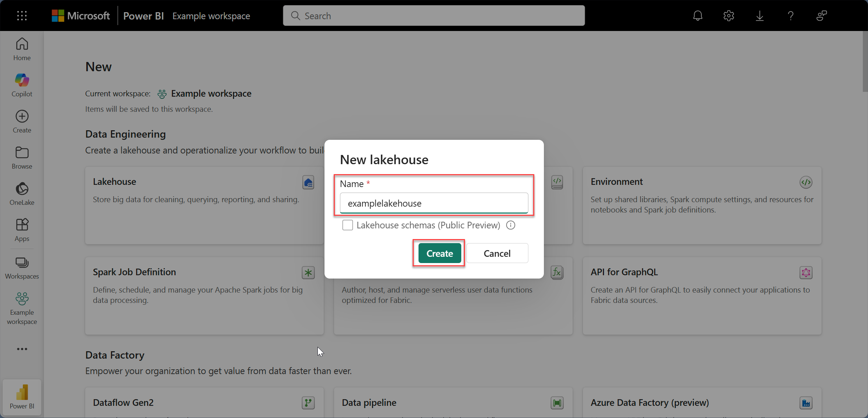This screenshot has width=868, height=418.
Task: Click the user data functions fx icon
Action: coord(557,273)
